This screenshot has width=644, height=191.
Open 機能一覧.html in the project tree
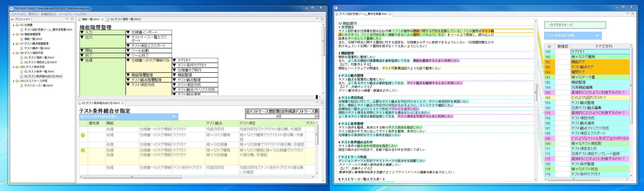33,39
